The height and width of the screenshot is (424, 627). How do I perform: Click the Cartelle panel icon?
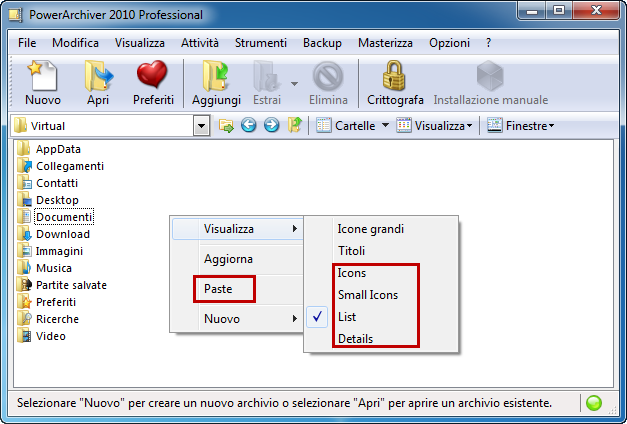tap(323, 126)
